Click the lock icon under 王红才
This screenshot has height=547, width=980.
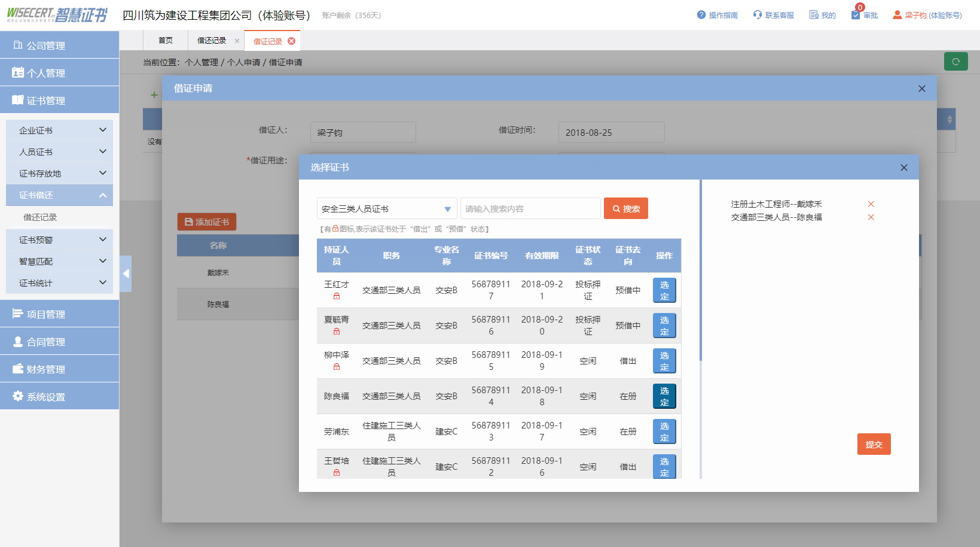337,296
